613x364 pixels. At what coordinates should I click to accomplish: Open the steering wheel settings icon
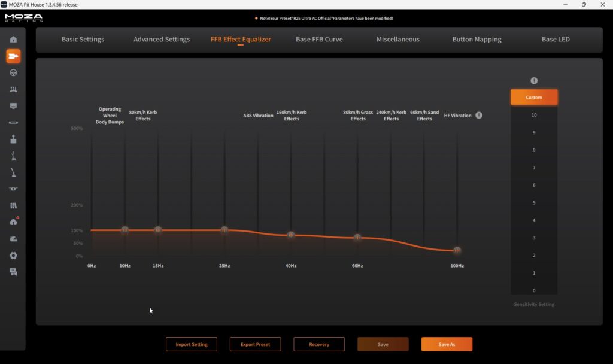[13, 72]
